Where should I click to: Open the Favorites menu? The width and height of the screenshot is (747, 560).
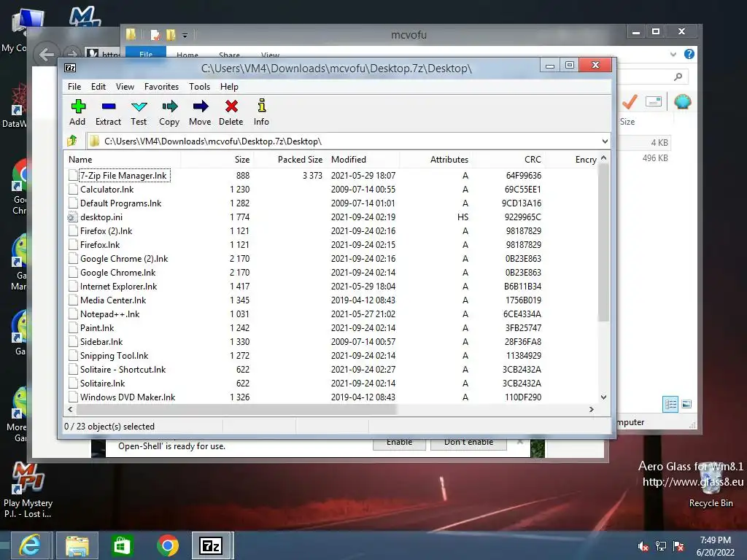[161, 87]
